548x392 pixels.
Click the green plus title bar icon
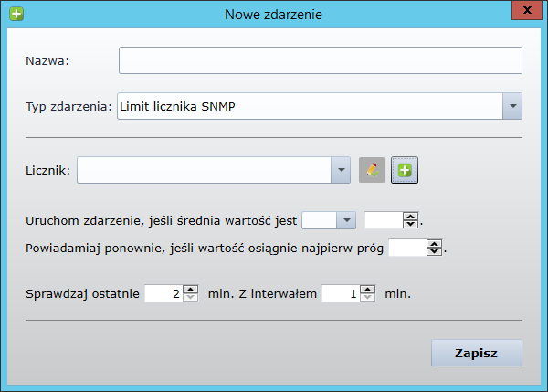(16, 15)
